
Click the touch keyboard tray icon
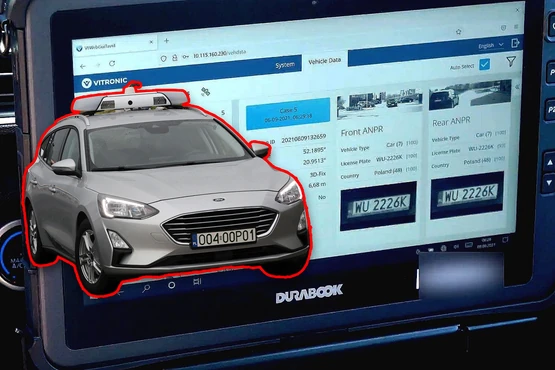[x=469, y=245]
